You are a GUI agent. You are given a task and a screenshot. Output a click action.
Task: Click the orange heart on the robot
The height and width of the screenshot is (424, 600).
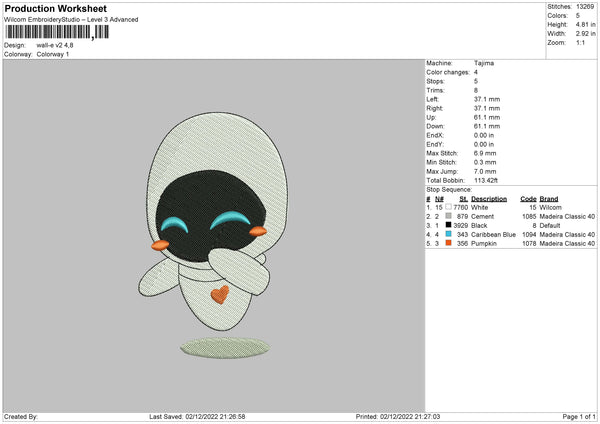coord(219,295)
